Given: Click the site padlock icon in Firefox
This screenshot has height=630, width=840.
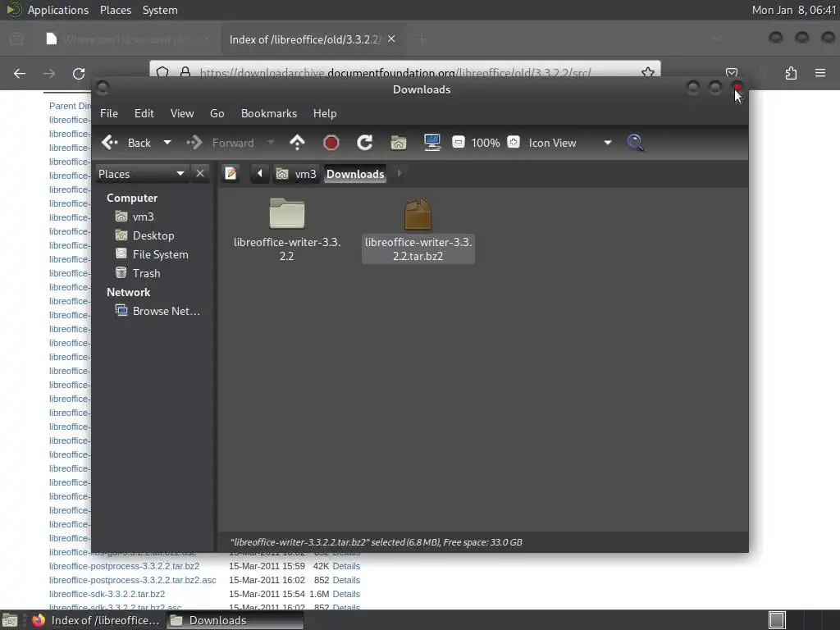Looking at the screenshot, I should pyautogui.click(x=185, y=72).
